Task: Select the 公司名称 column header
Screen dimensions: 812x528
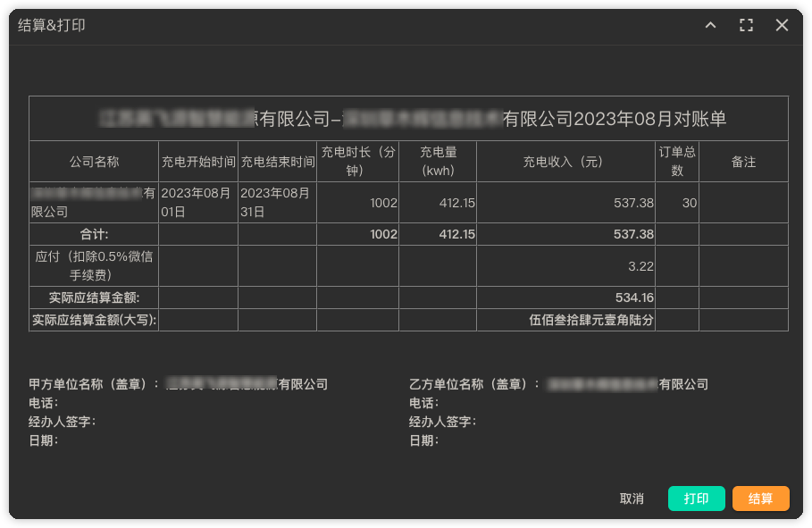Action: click(x=95, y=162)
